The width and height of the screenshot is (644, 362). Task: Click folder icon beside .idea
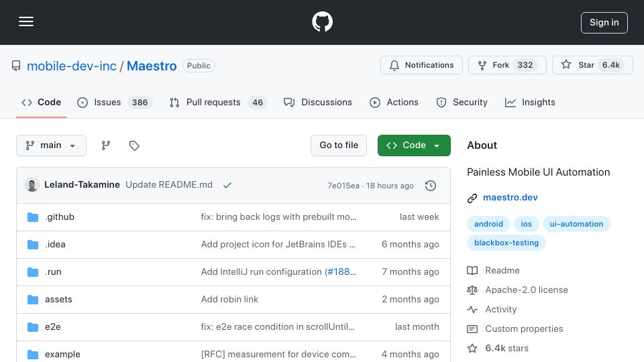coord(33,245)
